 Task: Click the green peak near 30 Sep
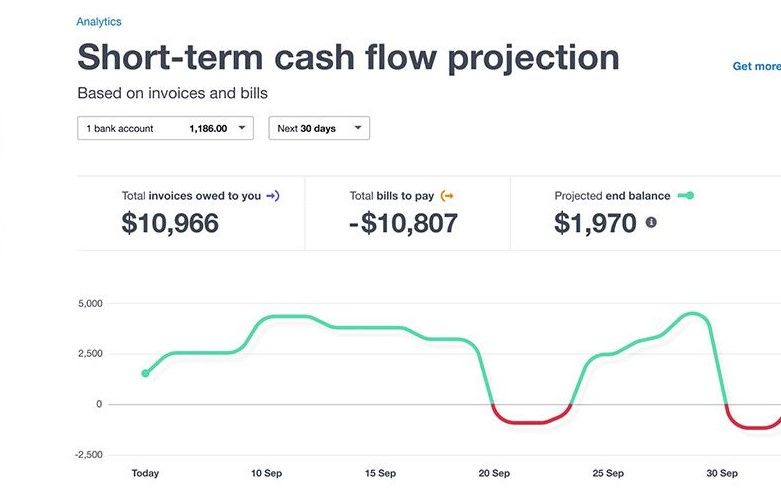[x=693, y=314]
